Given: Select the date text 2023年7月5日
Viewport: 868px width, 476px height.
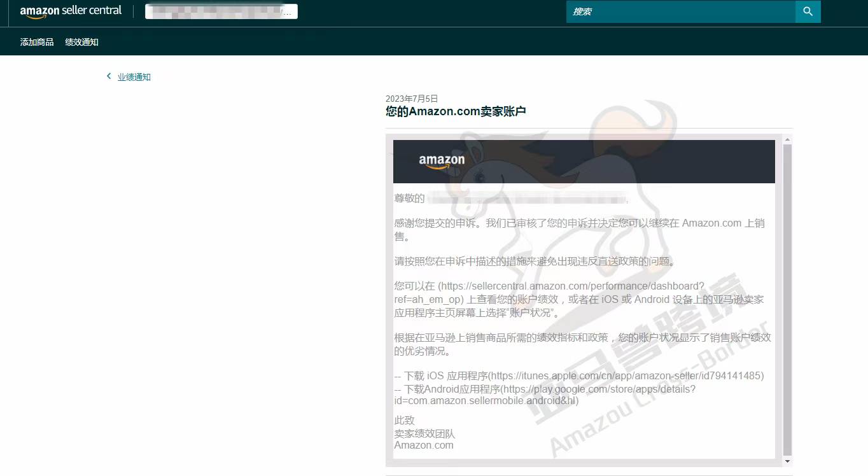Looking at the screenshot, I should coord(412,99).
